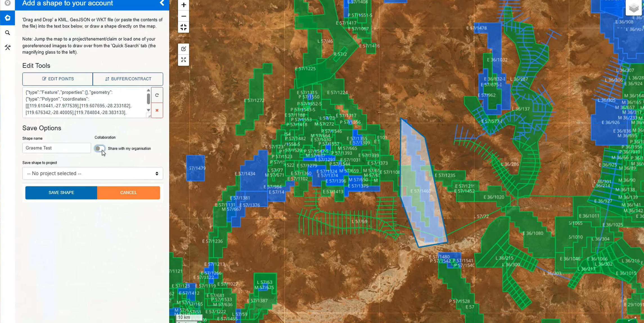Open the Save shape to project dropdown
Viewport: 644px width, 323px height.
[x=93, y=173]
